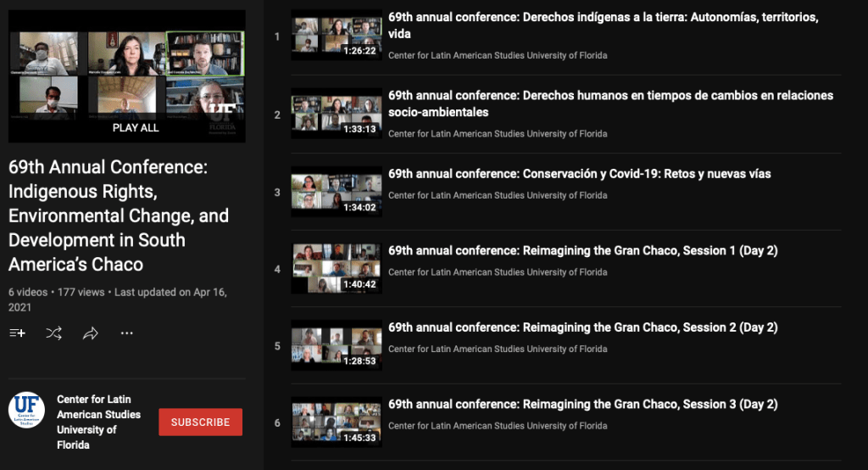Open the three-dot more options menu
This screenshot has width=868, height=470.
tap(126, 333)
